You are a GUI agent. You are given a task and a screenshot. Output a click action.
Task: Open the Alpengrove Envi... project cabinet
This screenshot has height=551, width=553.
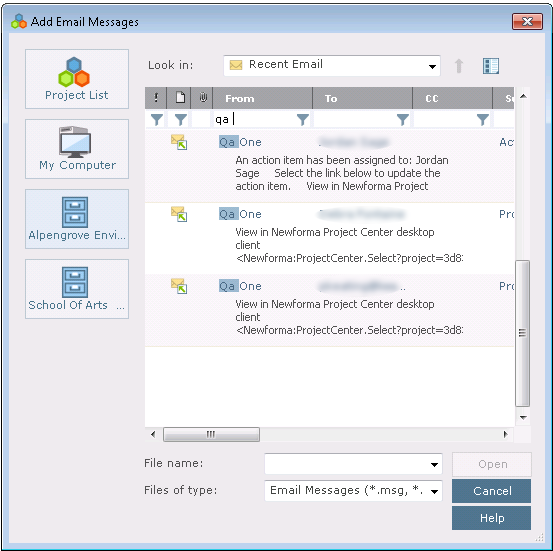[x=77, y=219]
